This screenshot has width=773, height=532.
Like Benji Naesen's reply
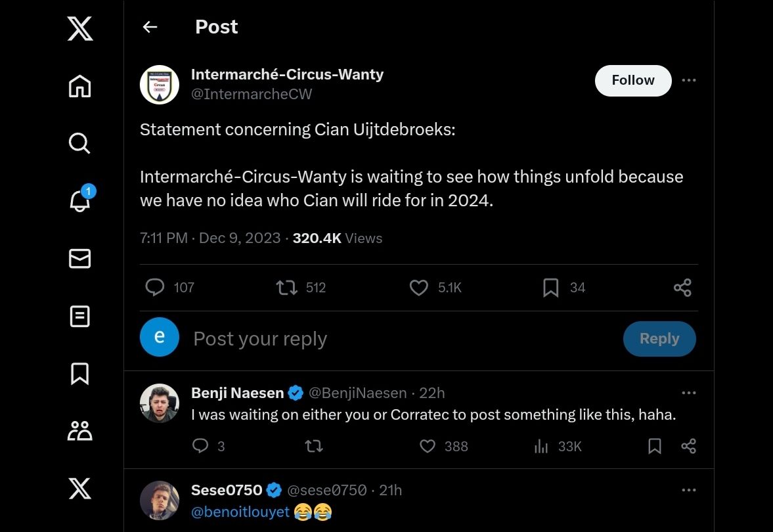point(428,447)
